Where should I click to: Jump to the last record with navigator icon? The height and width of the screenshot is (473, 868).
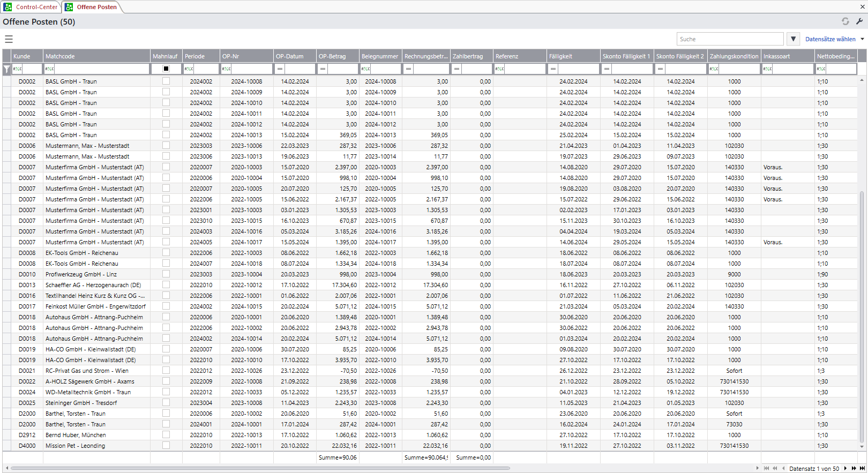[862, 468]
